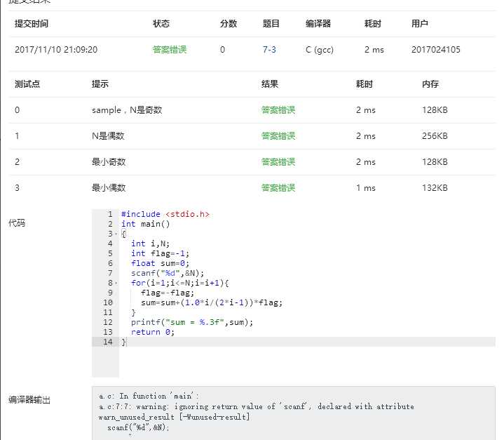Open problem 7-3 link
504x440 pixels.
point(269,50)
